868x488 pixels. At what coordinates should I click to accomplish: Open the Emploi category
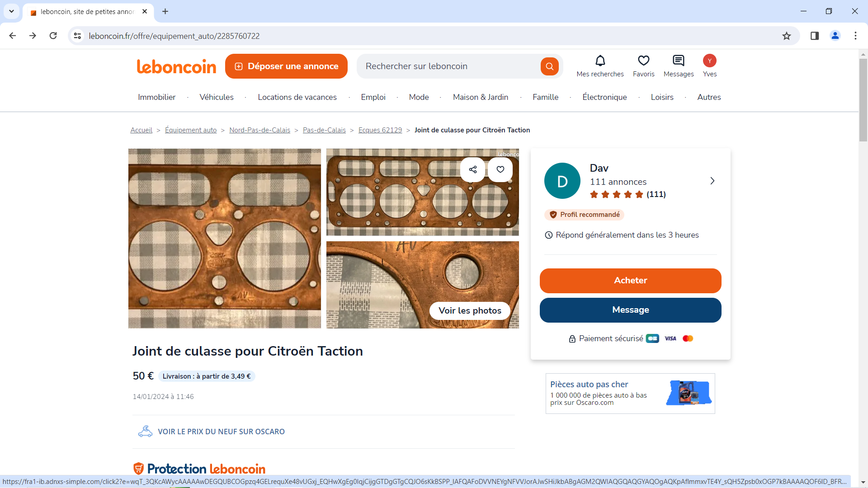click(373, 97)
